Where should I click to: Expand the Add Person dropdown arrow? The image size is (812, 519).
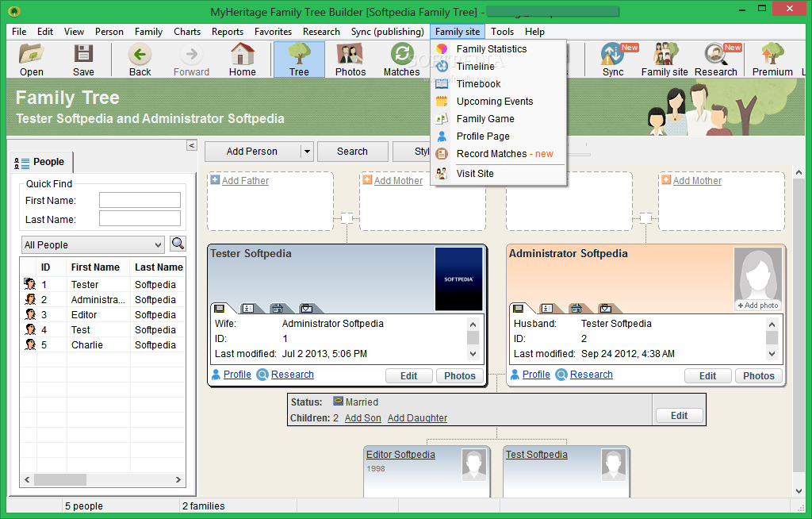(307, 152)
